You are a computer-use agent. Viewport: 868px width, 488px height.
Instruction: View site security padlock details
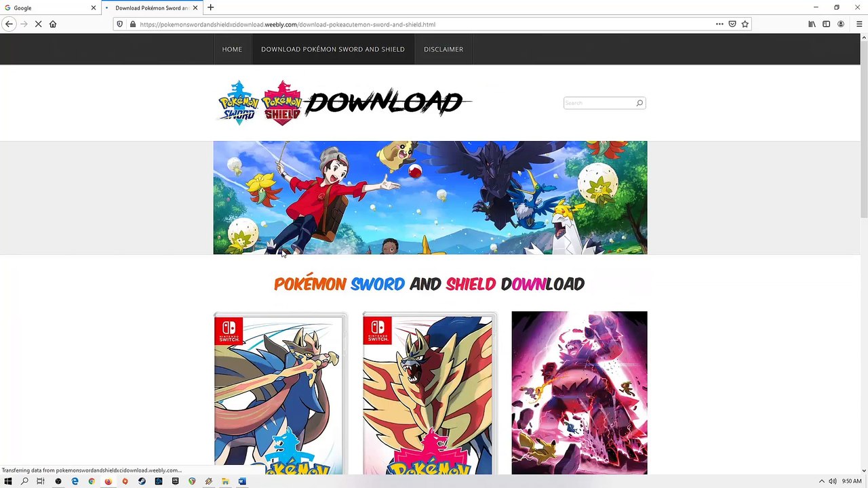point(133,24)
